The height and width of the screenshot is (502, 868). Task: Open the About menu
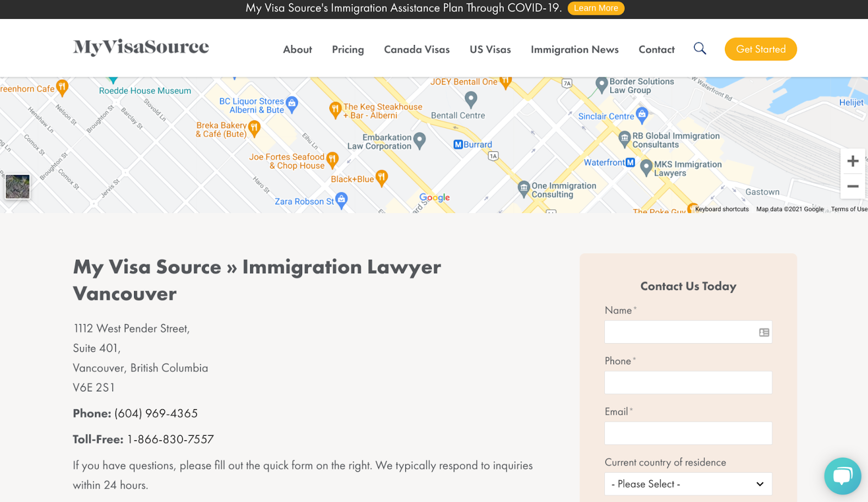point(297,49)
